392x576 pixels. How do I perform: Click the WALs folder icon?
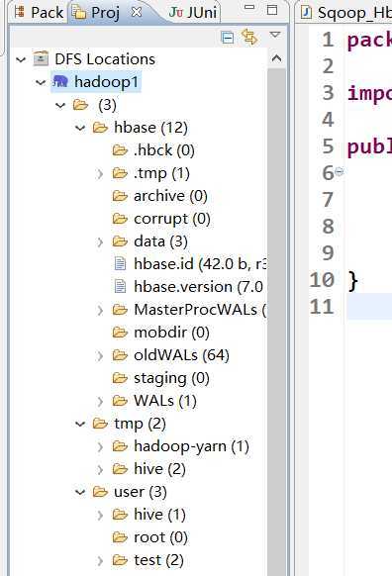(x=120, y=401)
